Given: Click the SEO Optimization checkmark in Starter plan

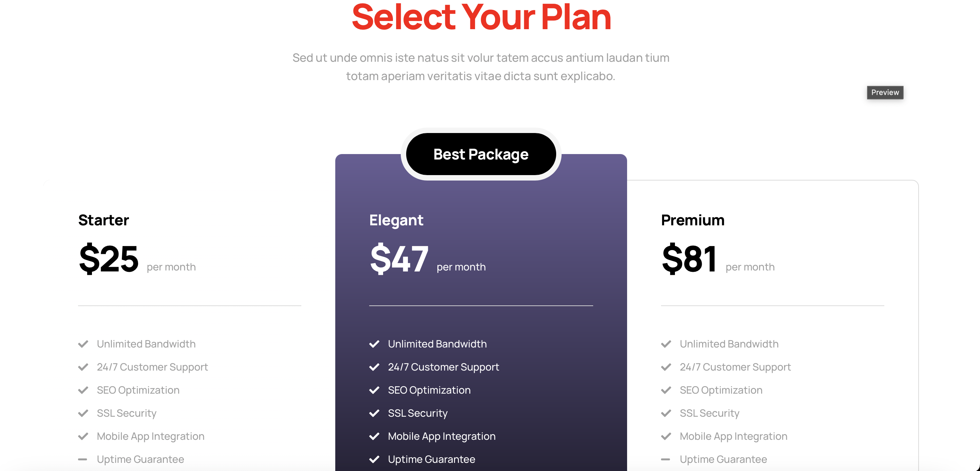Looking at the screenshot, I should click(83, 390).
